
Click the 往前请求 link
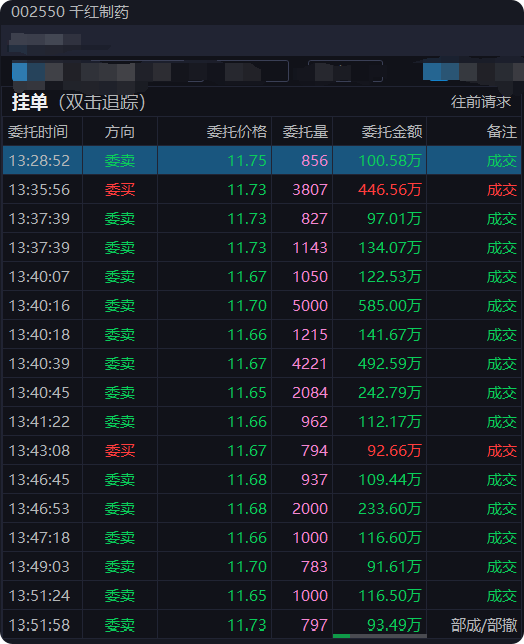pos(480,102)
